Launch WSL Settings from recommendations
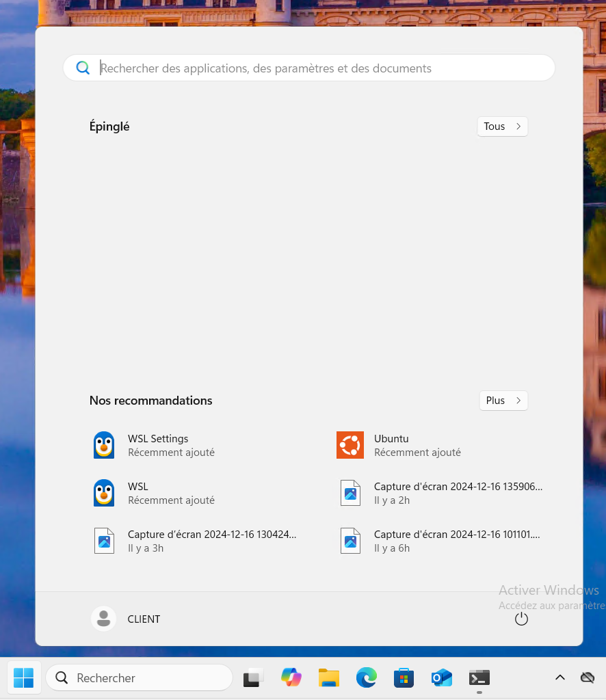606x700 pixels. point(157,445)
